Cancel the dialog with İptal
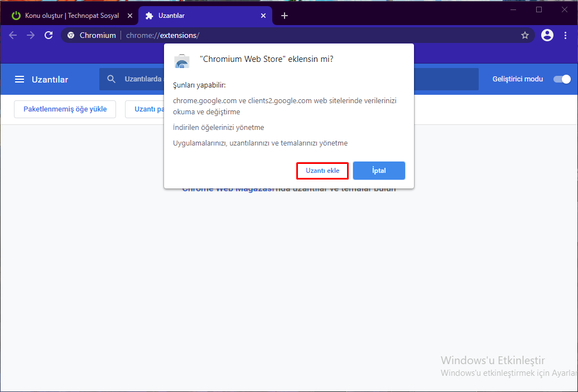578x392 pixels. (x=379, y=171)
